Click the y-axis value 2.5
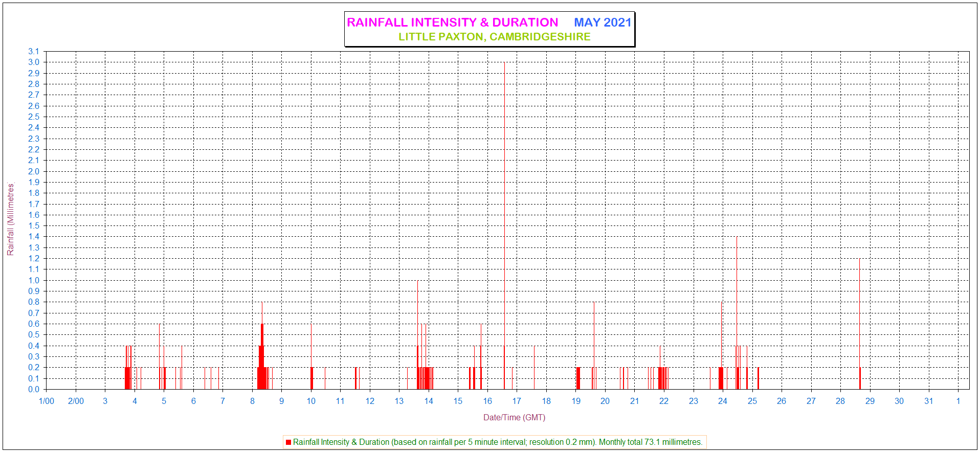 [x=34, y=117]
